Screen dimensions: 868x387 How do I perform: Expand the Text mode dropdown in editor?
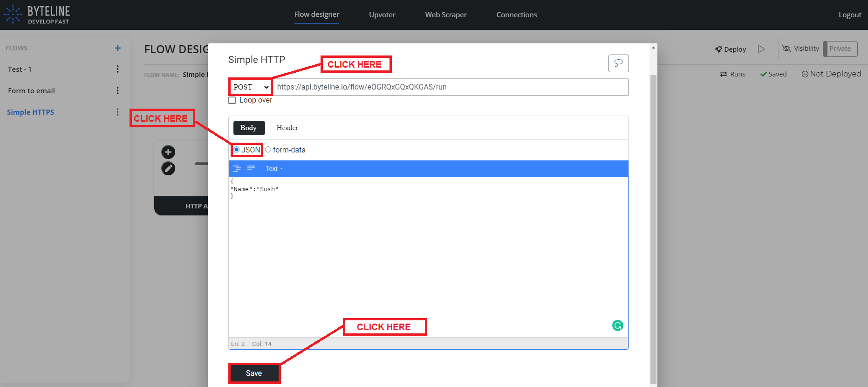(x=274, y=169)
